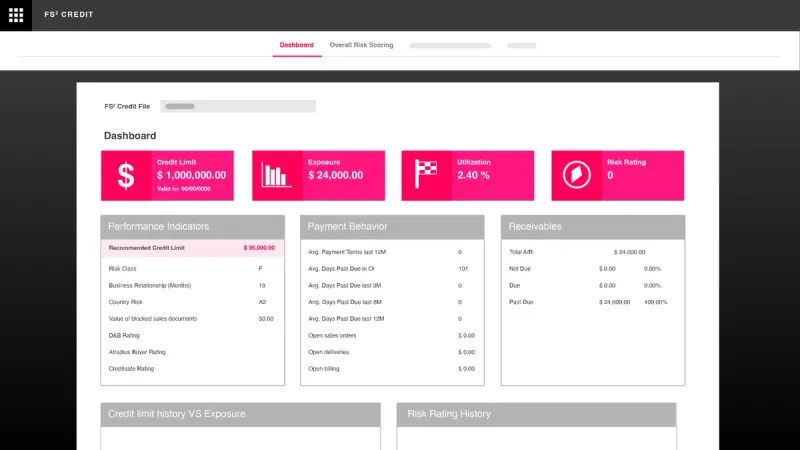Click the Receivables panel header

point(593,227)
